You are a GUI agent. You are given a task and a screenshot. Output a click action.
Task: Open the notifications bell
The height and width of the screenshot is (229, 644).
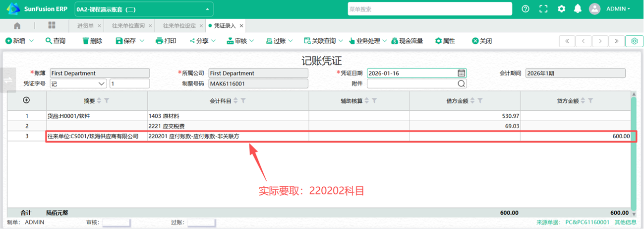578,9
